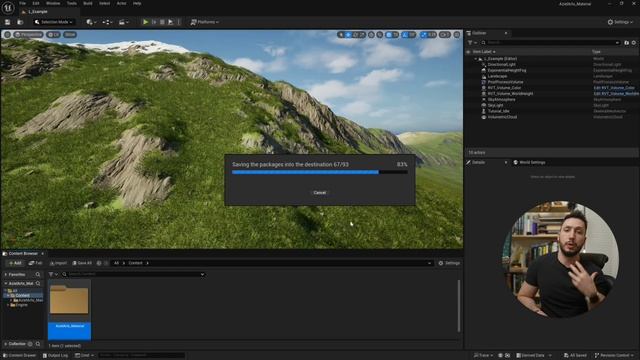Click the green Play button

145,22
